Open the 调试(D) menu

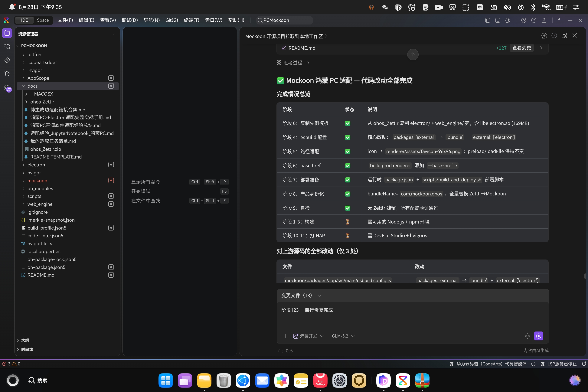[x=130, y=20]
